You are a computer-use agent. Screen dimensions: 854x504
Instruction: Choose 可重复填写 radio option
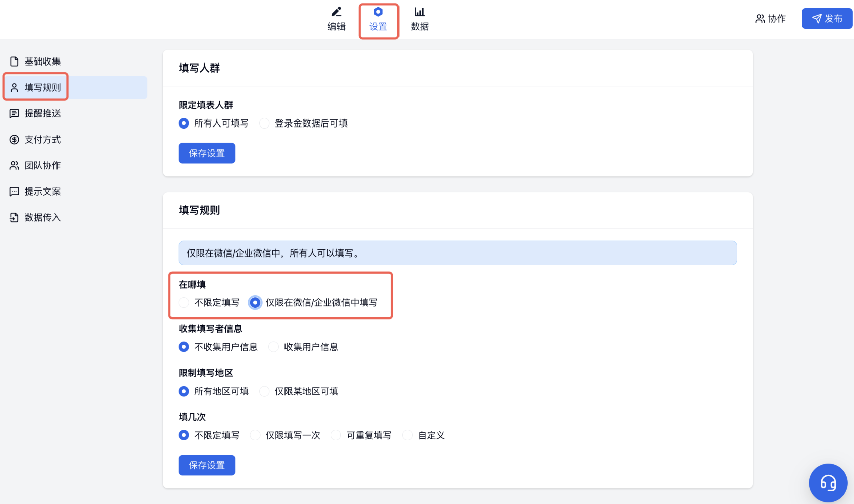pyautogui.click(x=336, y=435)
